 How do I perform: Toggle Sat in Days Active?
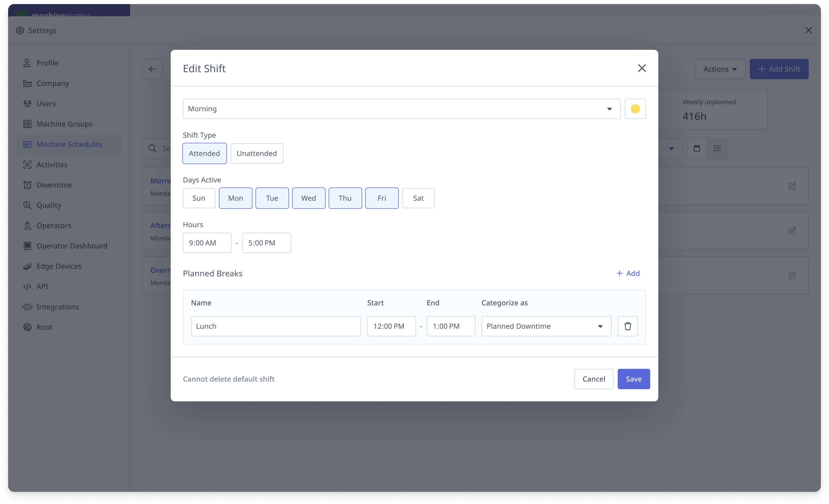[418, 198]
